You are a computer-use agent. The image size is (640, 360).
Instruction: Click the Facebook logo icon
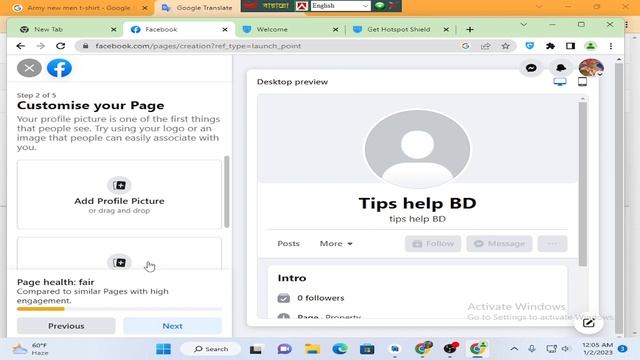[x=59, y=68]
